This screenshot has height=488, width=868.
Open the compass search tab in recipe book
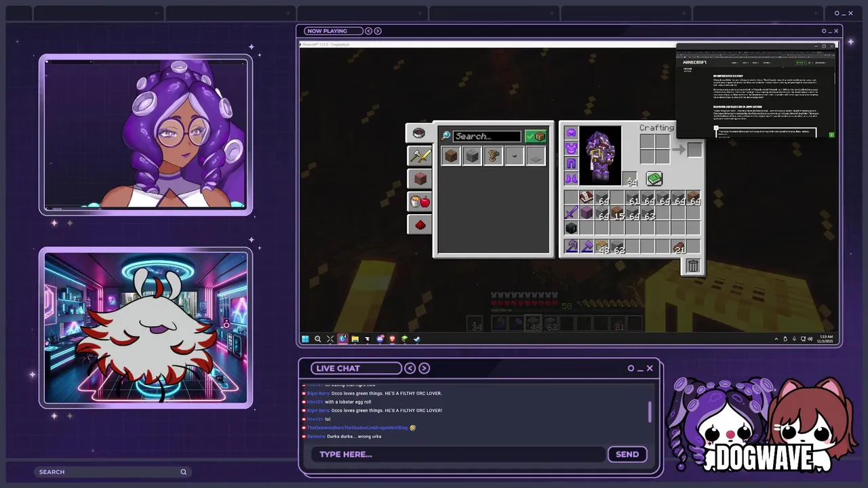point(419,133)
